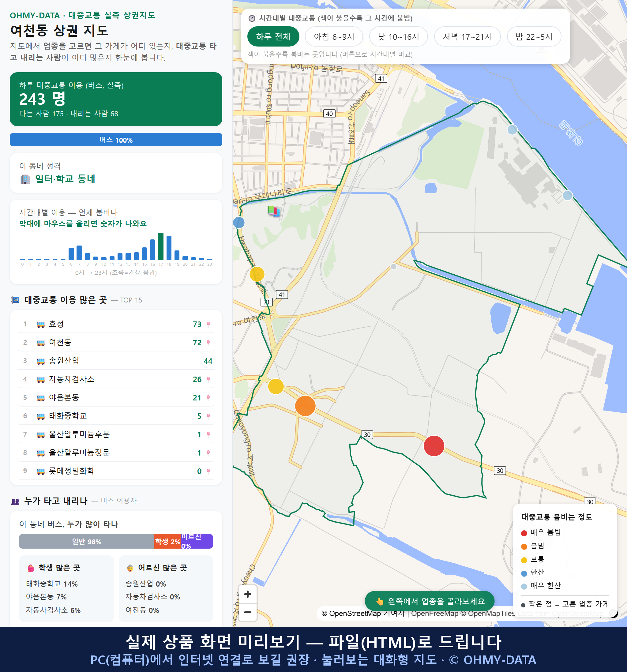The height and width of the screenshot is (672, 627).
Task: Click the pin icon in 여천동 row
Action: pyautogui.click(x=208, y=343)
